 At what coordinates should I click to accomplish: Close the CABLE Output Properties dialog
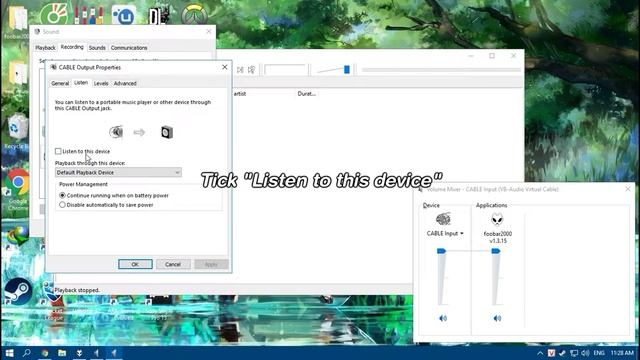point(224,67)
